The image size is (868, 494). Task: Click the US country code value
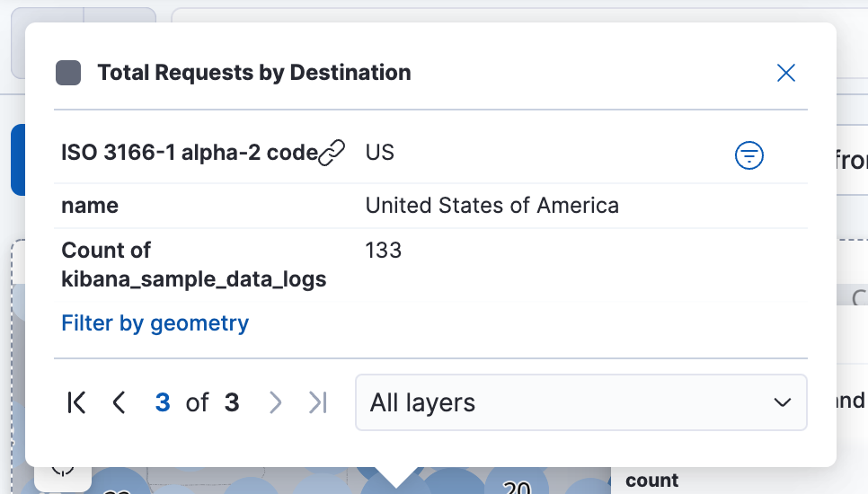pos(379,153)
